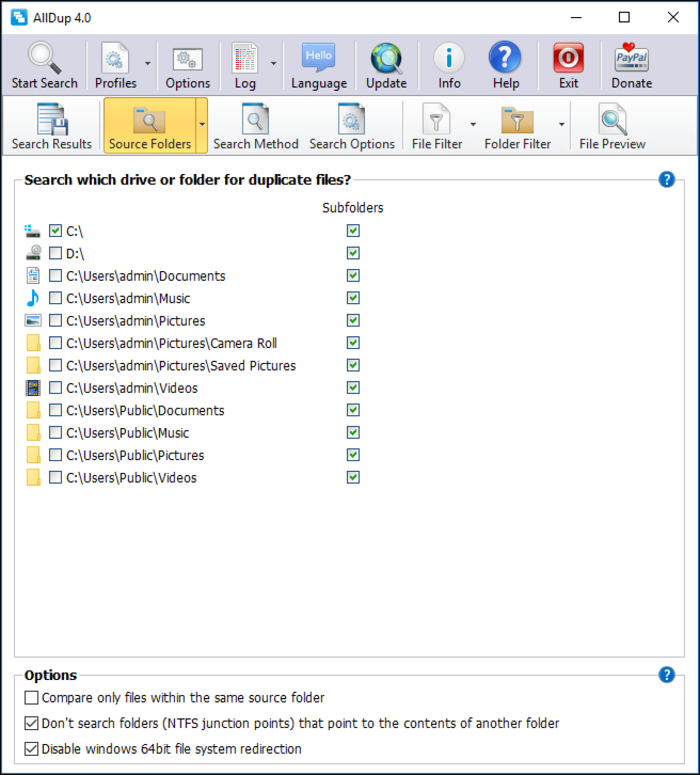Click the AllDup app icon in title bar

pyautogui.click(x=19, y=17)
